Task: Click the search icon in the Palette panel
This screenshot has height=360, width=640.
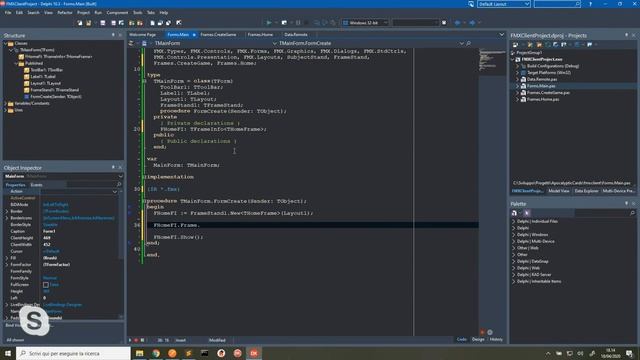Action: coord(632,213)
